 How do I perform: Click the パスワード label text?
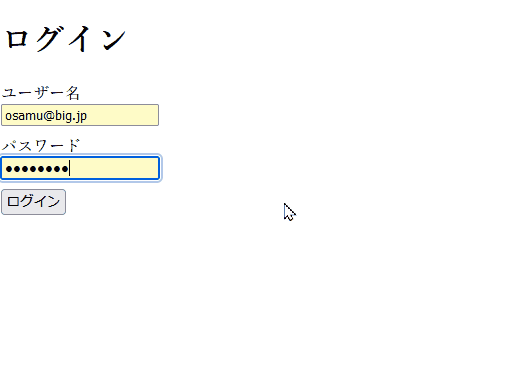(41, 146)
